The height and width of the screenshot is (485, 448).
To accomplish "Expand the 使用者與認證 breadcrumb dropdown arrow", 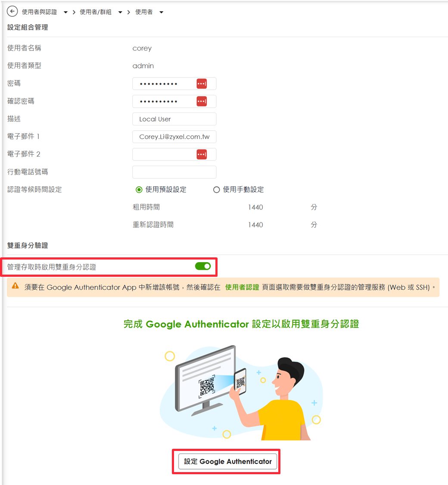I will [x=65, y=13].
